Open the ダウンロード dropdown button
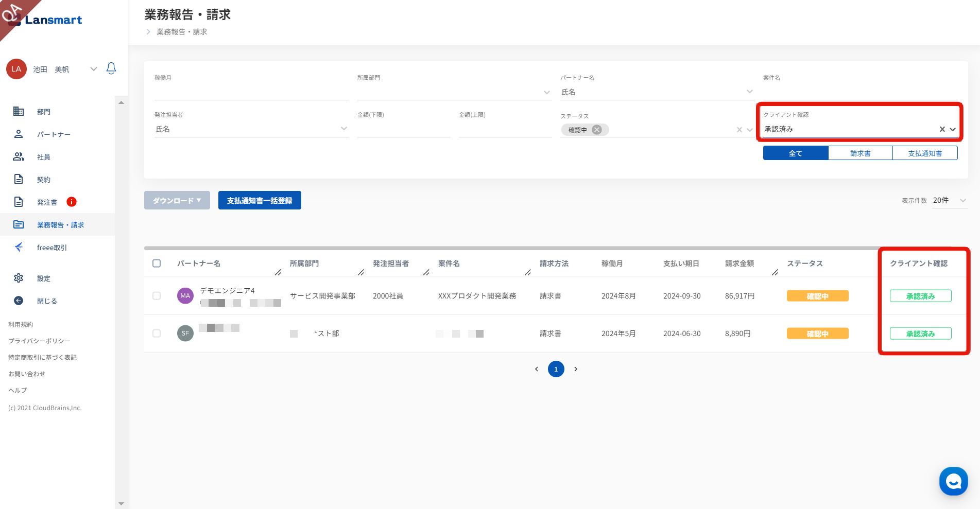Screen dimensions: 980x509 click(177, 200)
